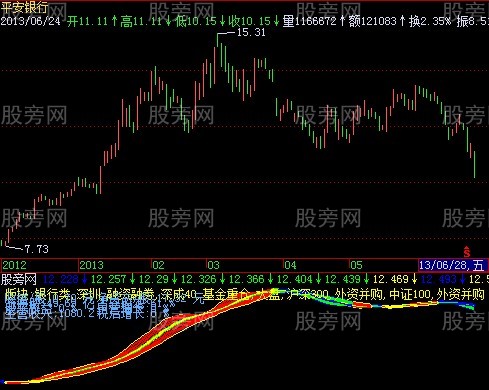Click indicator value 12.29
The height and width of the screenshot is (390, 489).
153,279
